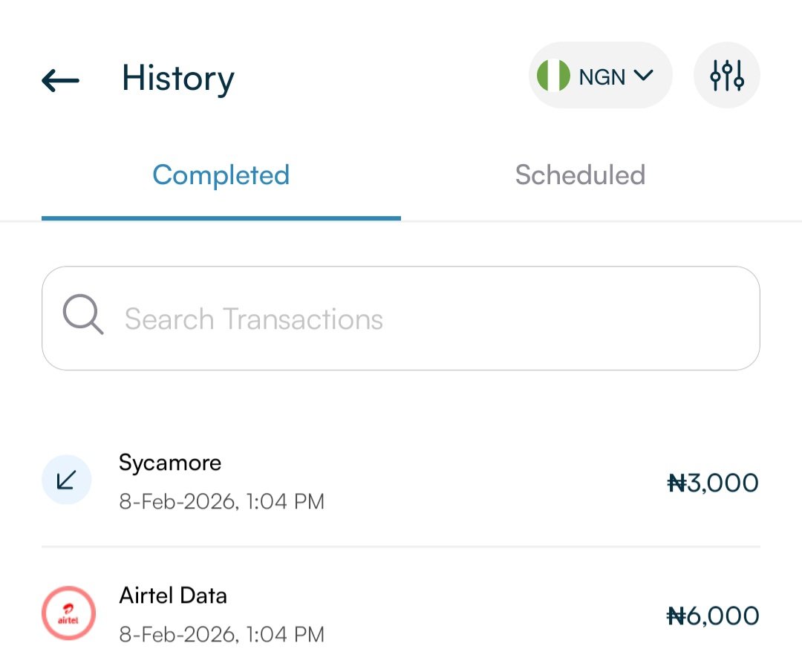Viewport: 802px width, 672px height.
Task: Switch to the Completed tab
Action: point(221,176)
